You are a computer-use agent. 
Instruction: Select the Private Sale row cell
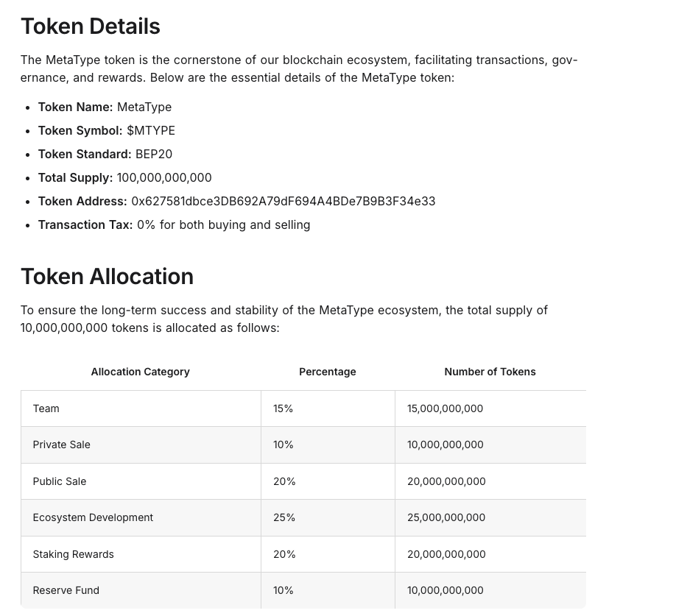(62, 445)
